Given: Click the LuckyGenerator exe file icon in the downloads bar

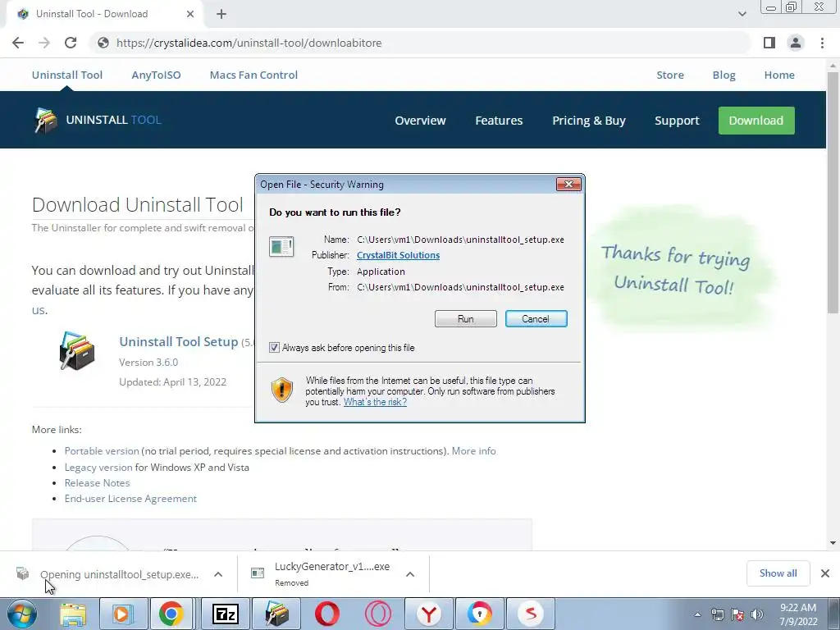Looking at the screenshot, I should 258,573.
